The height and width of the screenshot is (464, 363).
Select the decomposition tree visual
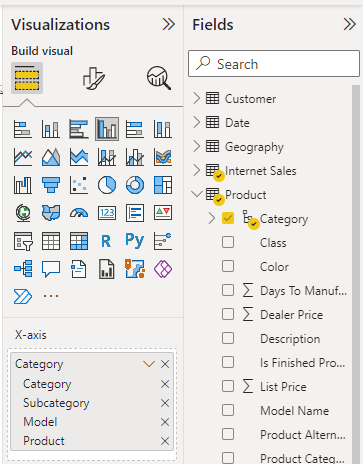point(23,269)
